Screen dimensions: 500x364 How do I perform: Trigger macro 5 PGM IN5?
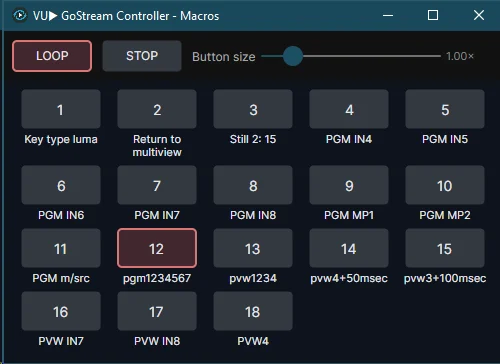pos(445,109)
